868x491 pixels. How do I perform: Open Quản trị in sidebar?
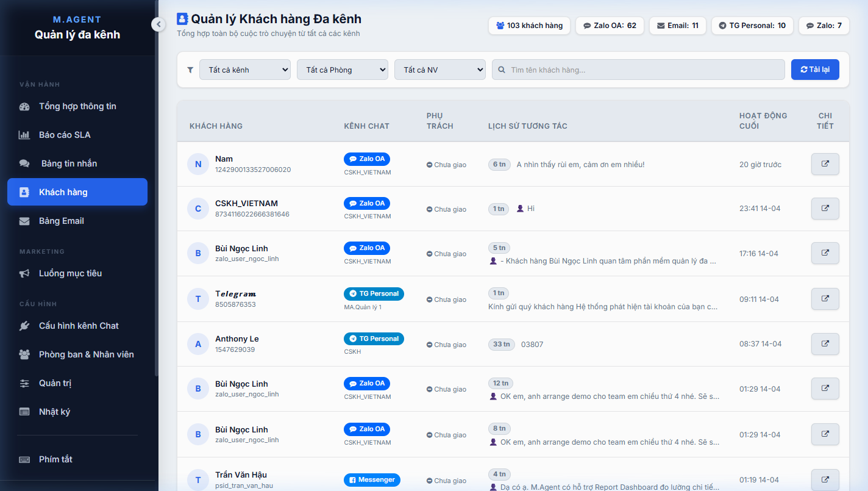click(77, 383)
